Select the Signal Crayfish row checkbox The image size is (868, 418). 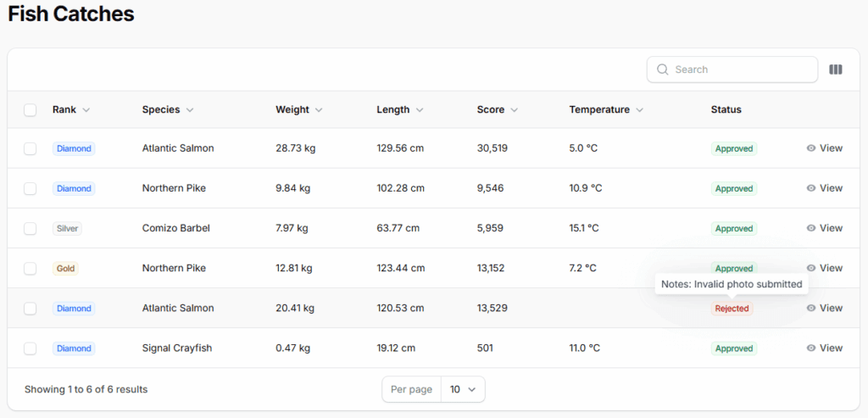point(31,348)
